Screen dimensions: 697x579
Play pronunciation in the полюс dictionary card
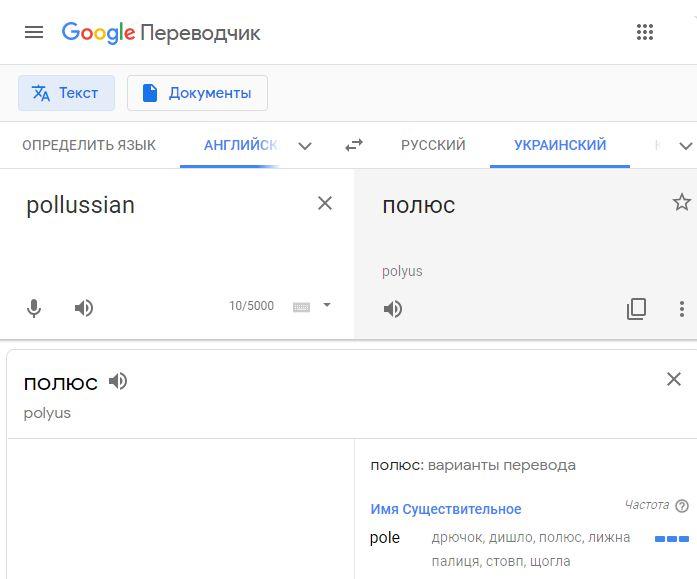point(118,381)
